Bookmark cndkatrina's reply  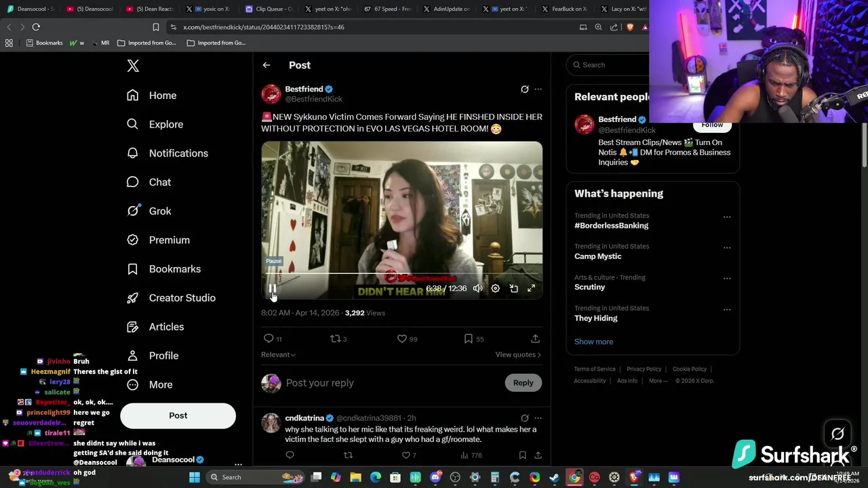coord(523,455)
